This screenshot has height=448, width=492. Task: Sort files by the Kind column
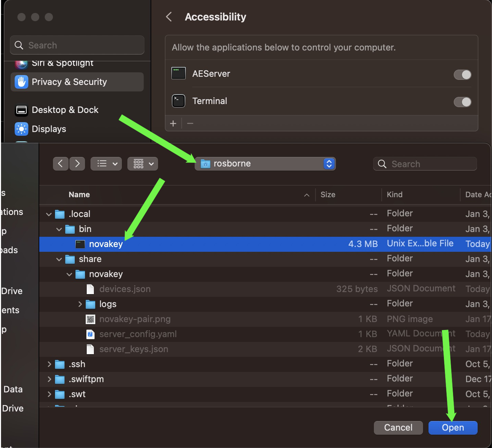coord(394,194)
